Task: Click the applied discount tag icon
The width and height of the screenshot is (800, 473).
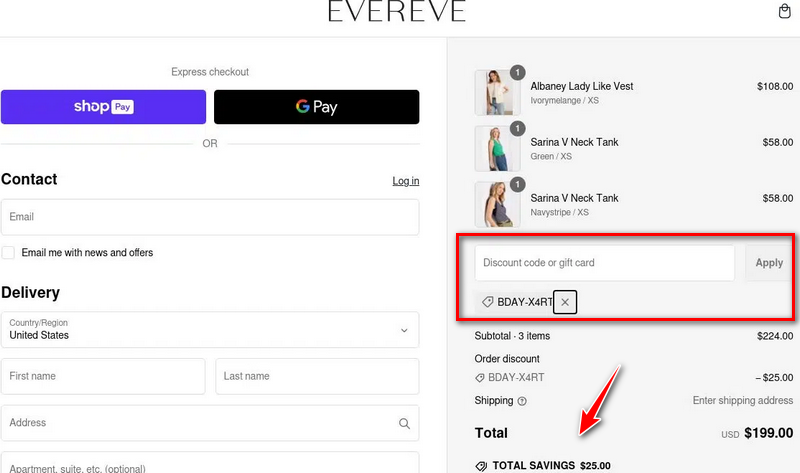Action: [487, 302]
